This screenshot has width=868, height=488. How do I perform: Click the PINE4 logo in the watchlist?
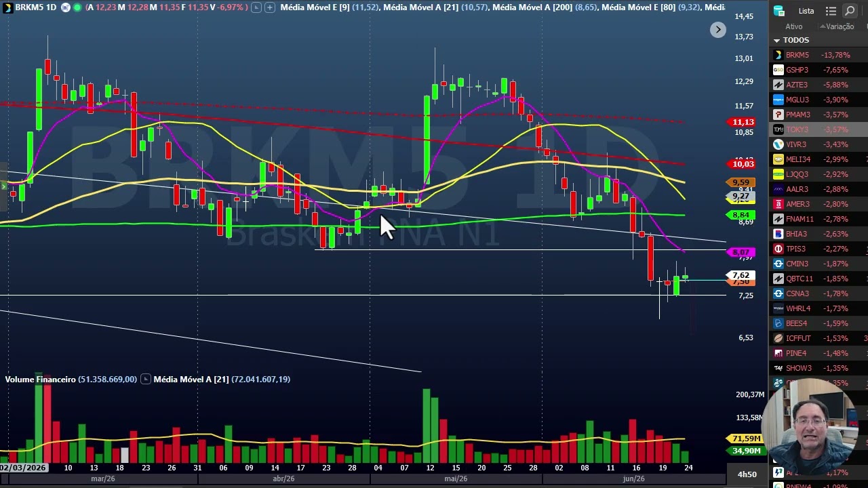click(778, 353)
